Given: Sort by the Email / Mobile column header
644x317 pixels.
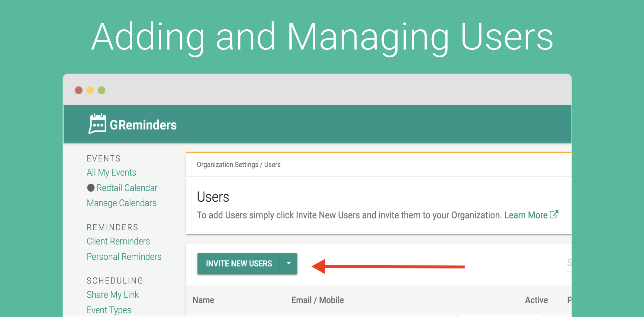Looking at the screenshot, I should 317,300.
